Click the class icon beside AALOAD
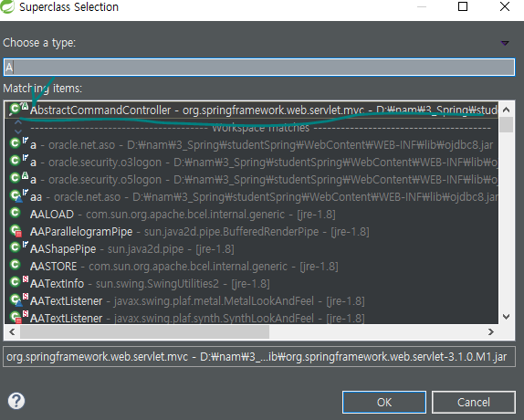This screenshot has height=420, width=524. coord(15,213)
